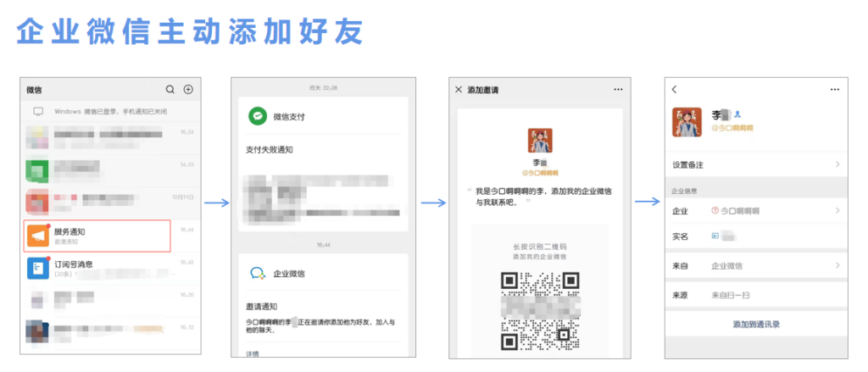
Task: Open the more menu on the profile page
Action: click(835, 90)
